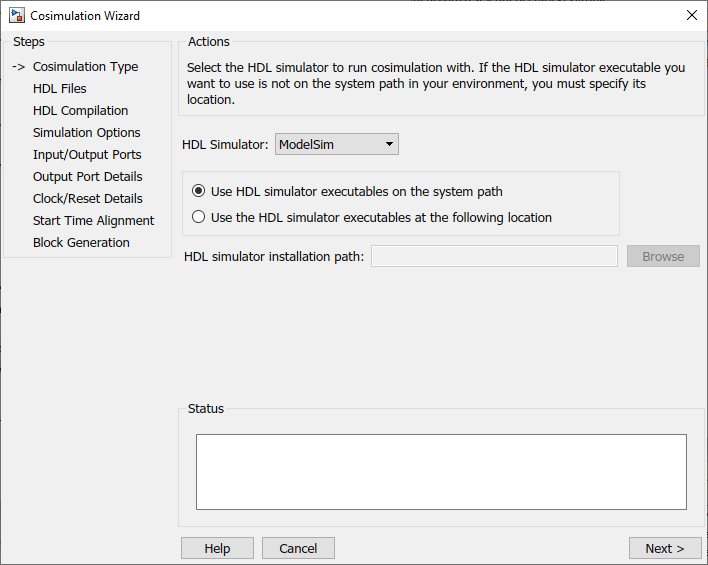Select the Cosimulation Type step
Viewport: 708px width, 565px height.
pyautogui.click(x=85, y=66)
